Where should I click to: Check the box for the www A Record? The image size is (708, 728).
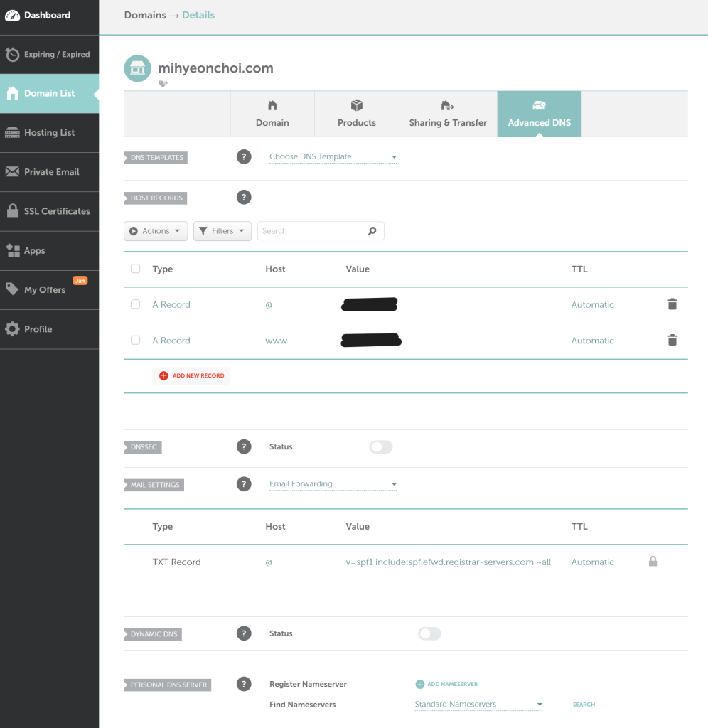(x=136, y=341)
